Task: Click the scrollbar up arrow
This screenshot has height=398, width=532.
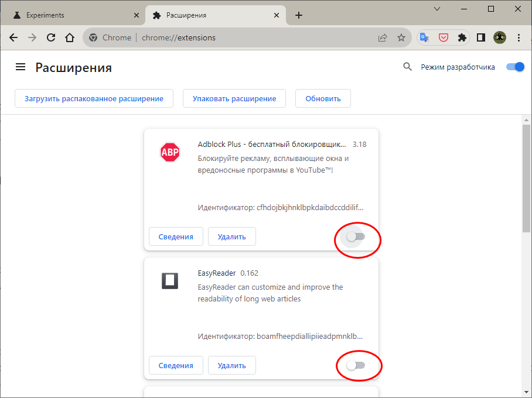Action: click(526, 120)
